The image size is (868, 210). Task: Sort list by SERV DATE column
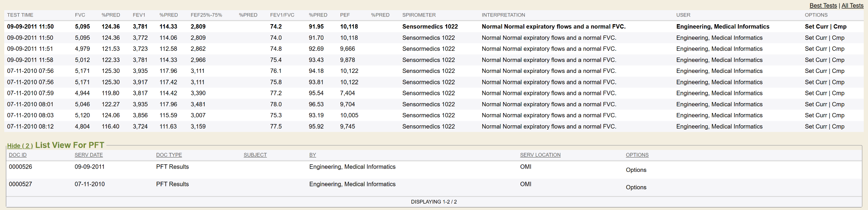89,155
